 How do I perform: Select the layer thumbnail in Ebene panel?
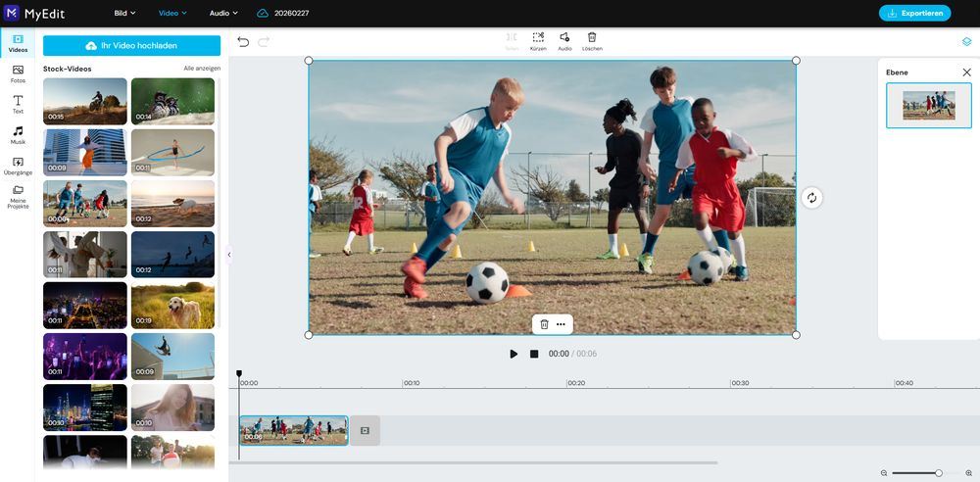pos(929,106)
